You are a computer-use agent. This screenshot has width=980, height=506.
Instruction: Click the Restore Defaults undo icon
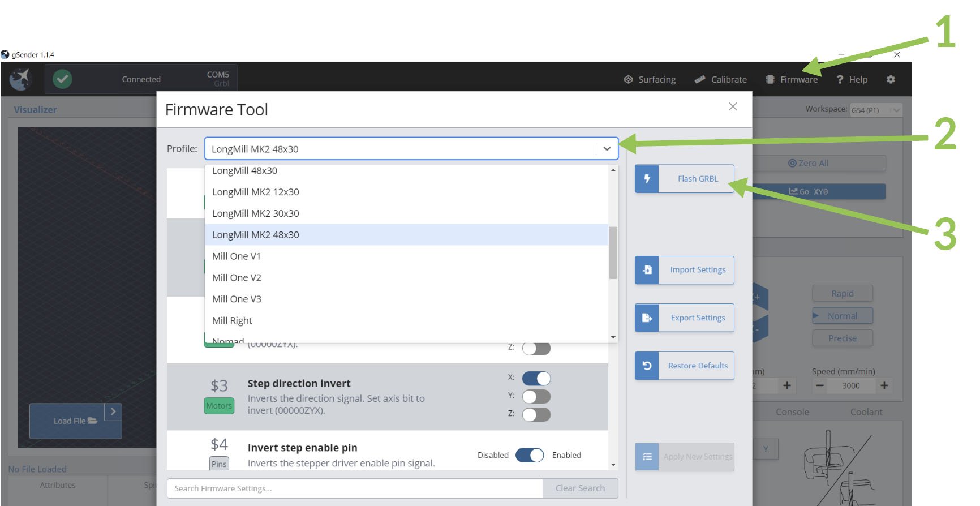click(x=647, y=366)
